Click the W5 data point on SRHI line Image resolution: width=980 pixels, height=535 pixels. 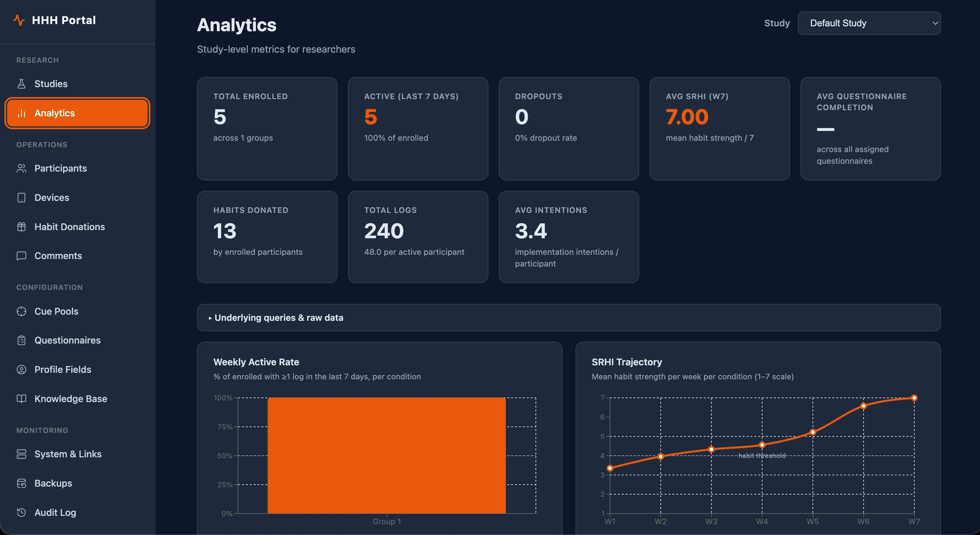click(x=813, y=432)
